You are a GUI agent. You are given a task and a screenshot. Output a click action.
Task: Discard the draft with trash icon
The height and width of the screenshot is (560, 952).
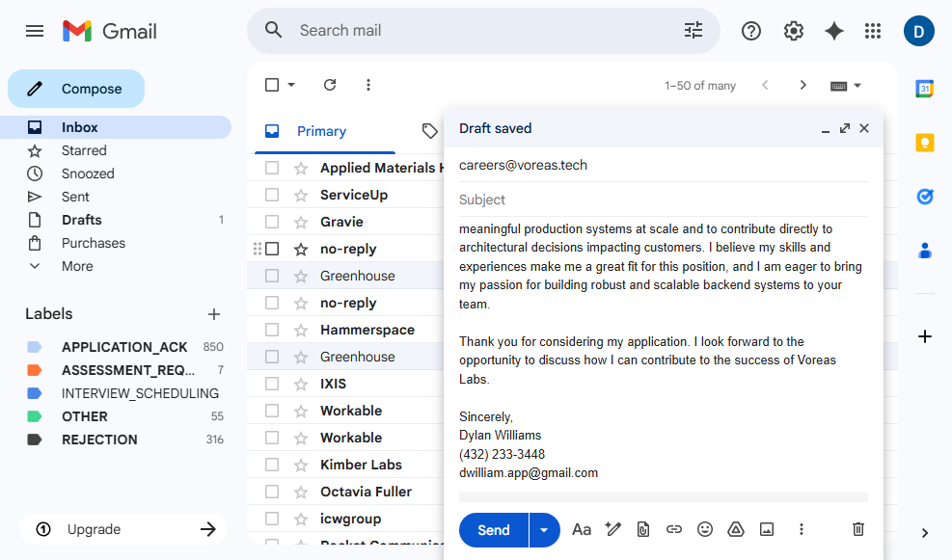(x=858, y=529)
